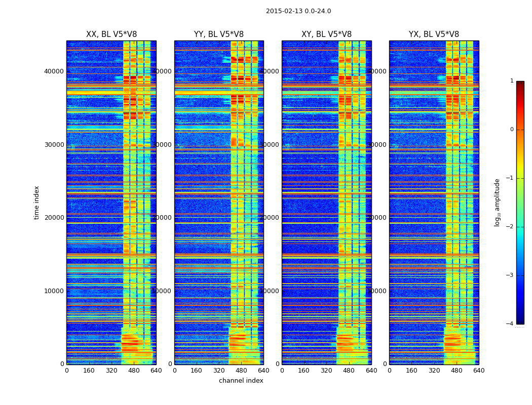
Task: Click inside the XX spectrogram heatmap
Action: click(111, 202)
